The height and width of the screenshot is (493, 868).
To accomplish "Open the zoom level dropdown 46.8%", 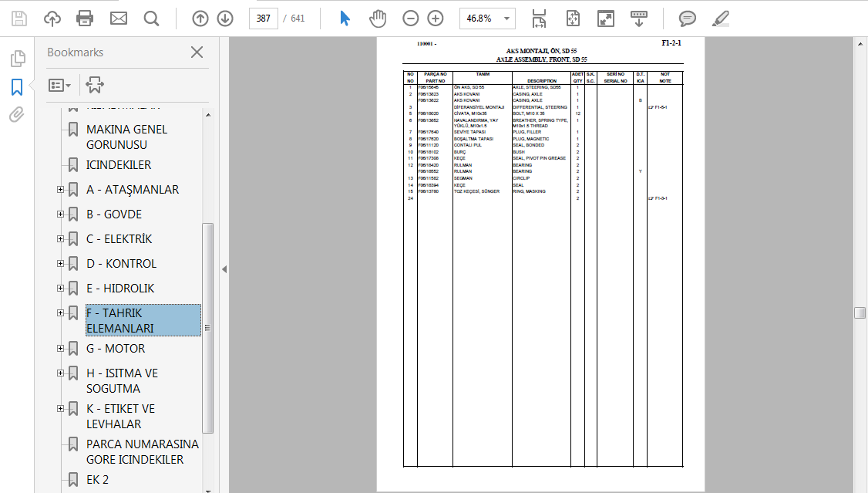I will click(487, 19).
